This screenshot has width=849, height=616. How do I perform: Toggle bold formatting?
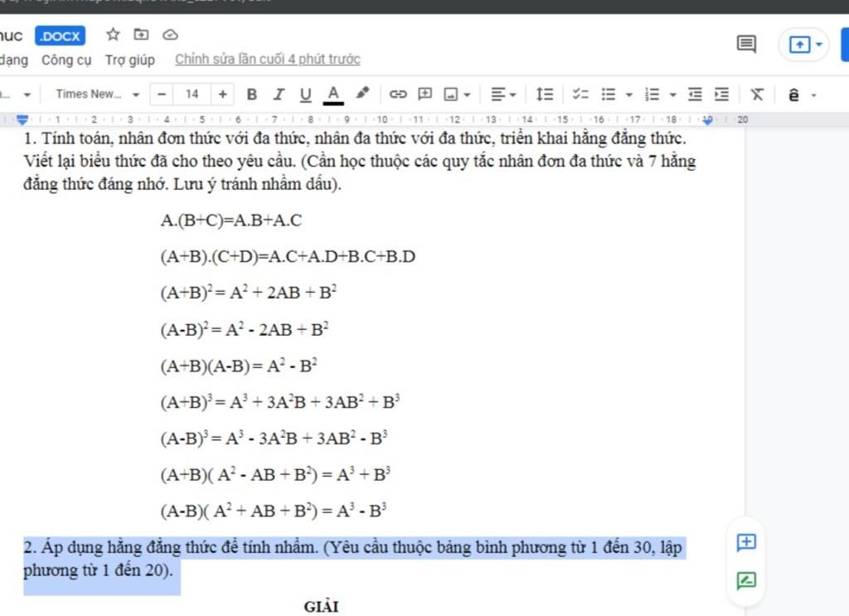[x=252, y=95]
